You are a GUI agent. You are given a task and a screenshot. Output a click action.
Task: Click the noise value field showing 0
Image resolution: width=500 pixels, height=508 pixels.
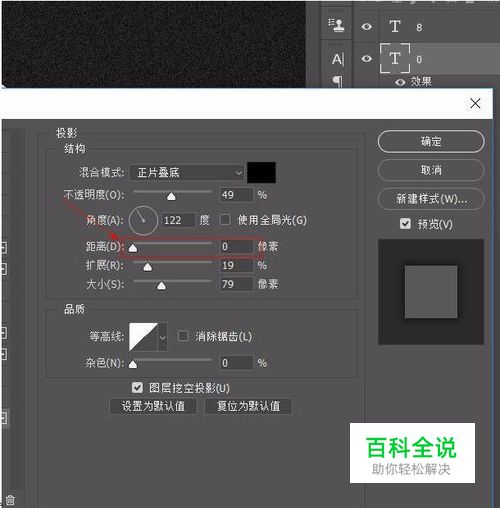point(236,363)
